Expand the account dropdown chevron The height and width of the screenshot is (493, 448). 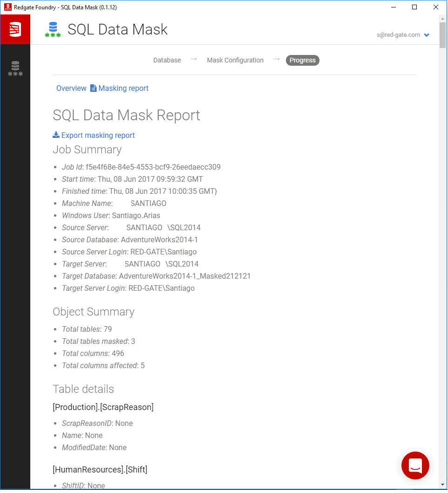tap(426, 35)
